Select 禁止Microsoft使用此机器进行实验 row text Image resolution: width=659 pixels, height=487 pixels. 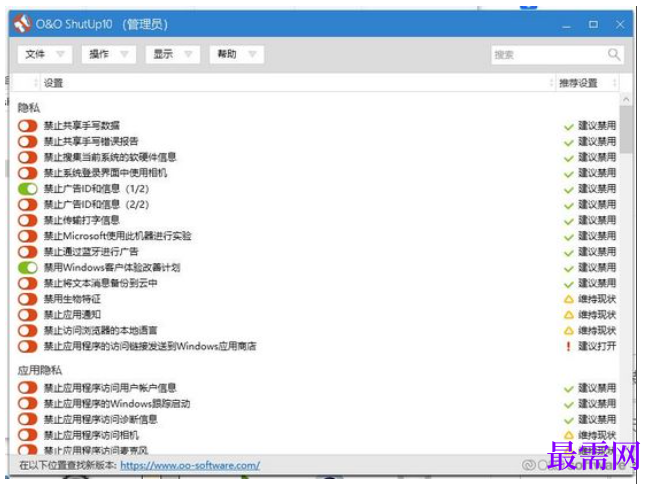coord(118,236)
